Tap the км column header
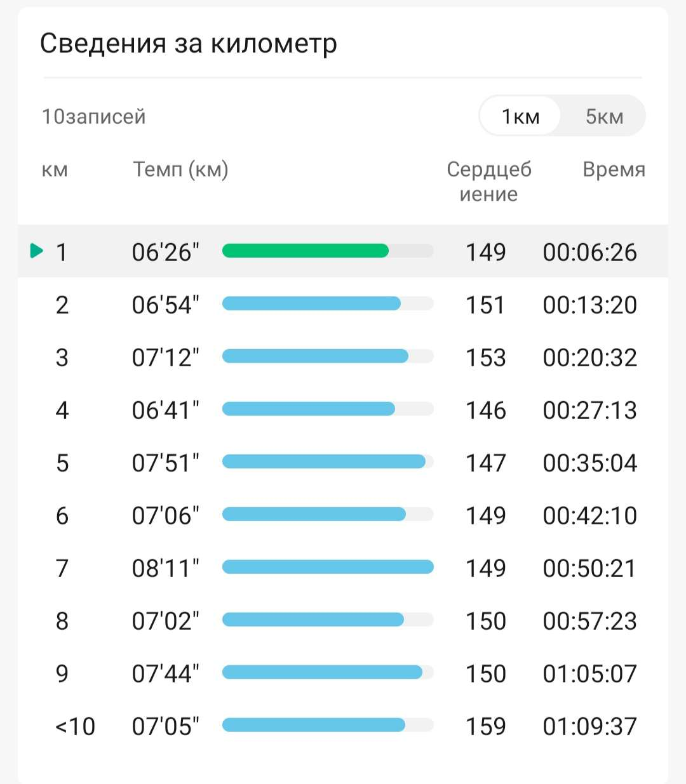This screenshot has height=784, width=686. (x=55, y=169)
